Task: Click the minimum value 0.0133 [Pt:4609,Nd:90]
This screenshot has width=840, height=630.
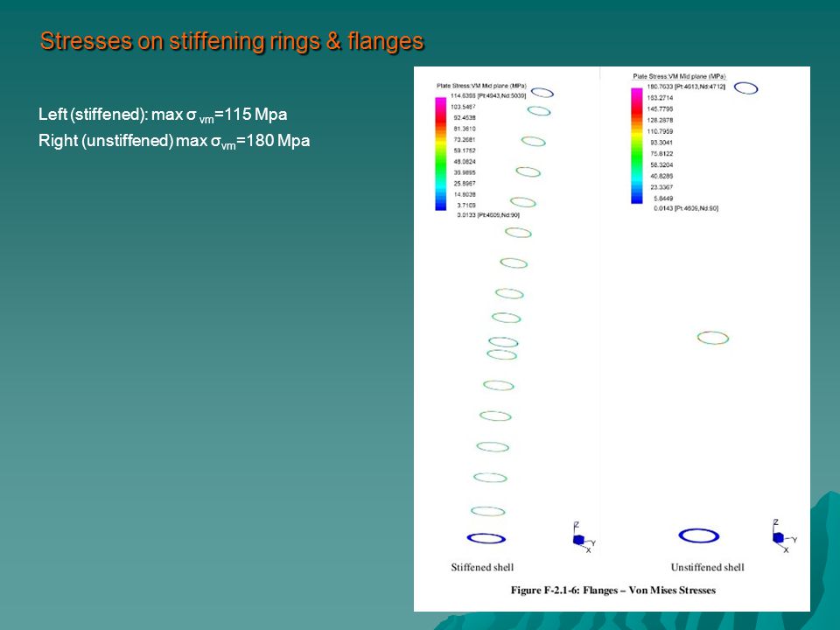Action: coord(488,215)
